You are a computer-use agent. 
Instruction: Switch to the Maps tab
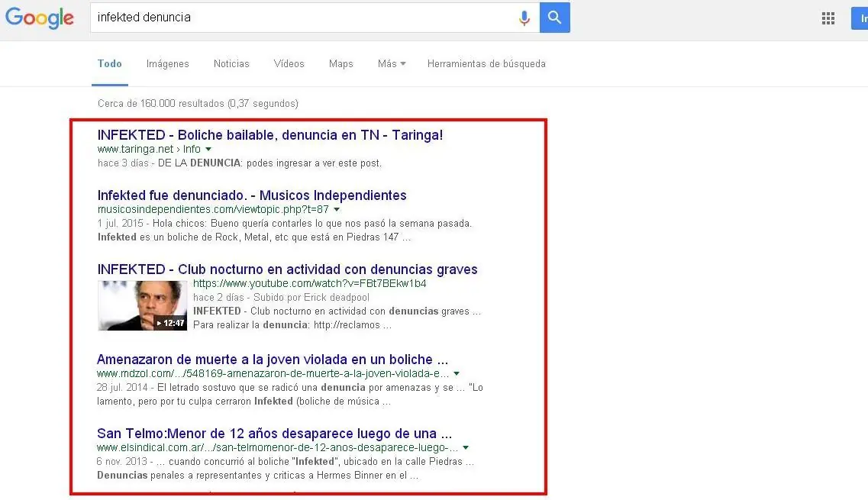pos(341,63)
